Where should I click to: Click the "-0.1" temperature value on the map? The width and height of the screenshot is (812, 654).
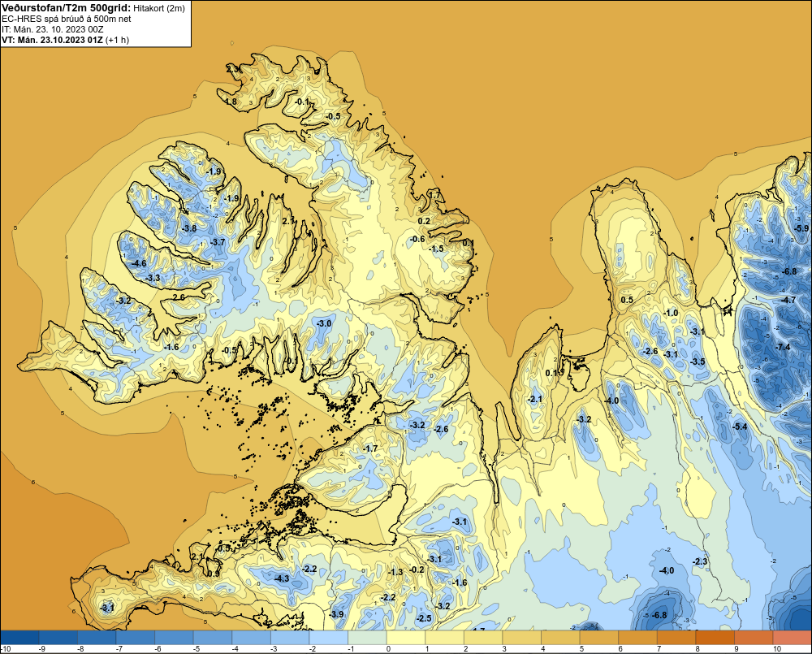pos(302,102)
